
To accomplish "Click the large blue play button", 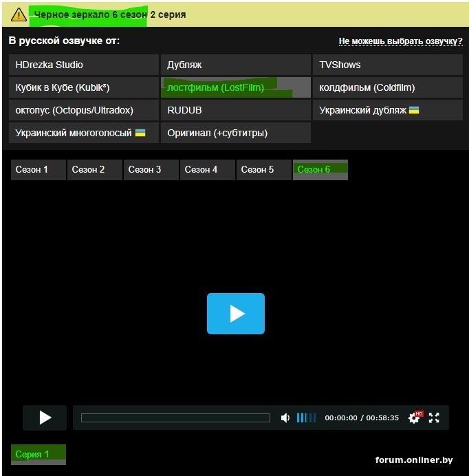I will pyautogui.click(x=236, y=313).
